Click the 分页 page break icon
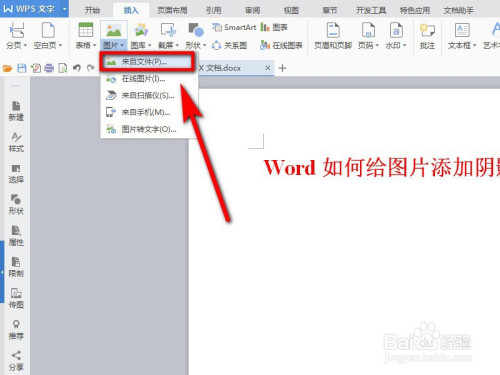 point(17,30)
